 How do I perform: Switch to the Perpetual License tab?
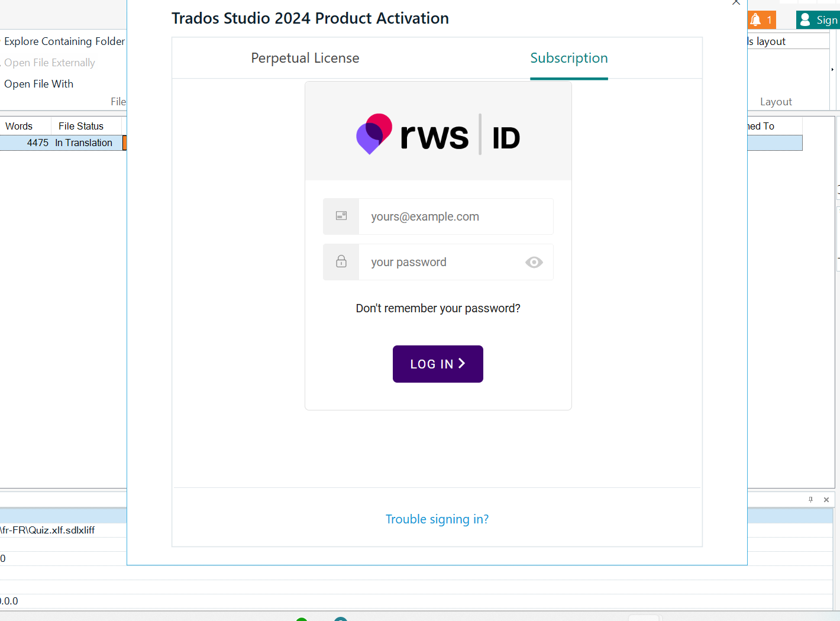305,58
